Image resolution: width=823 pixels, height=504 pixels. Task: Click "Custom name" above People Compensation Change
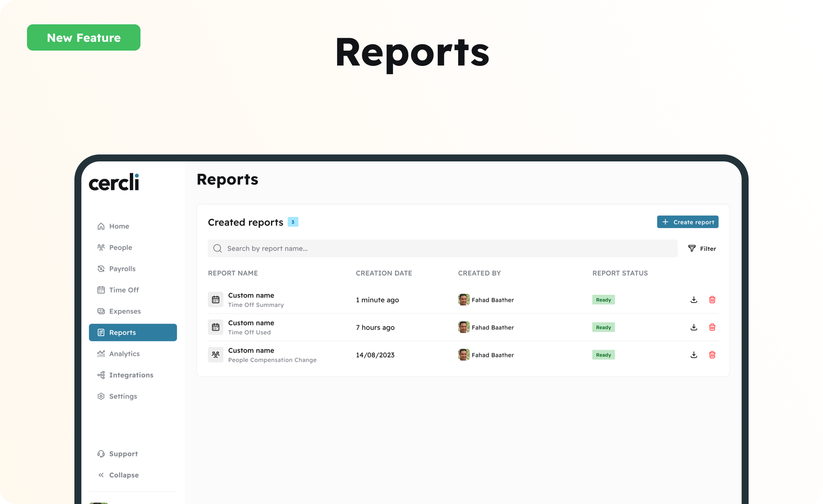point(251,351)
